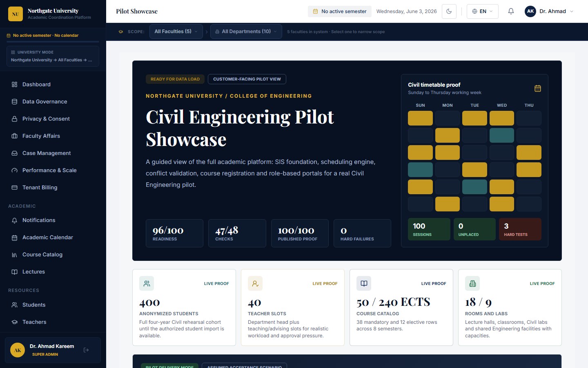This screenshot has width=588, height=368.
Task: Click the Dashboard grid icon
Action: click(15, 84)
